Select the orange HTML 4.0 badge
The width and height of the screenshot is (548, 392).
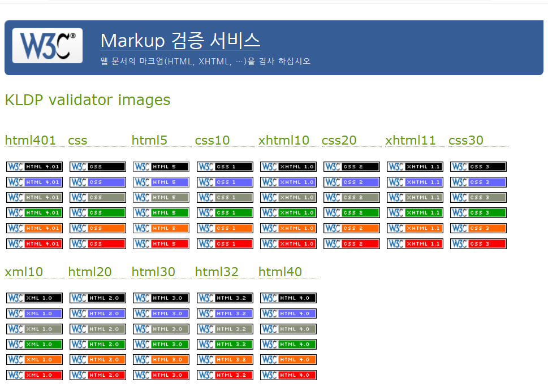(288, 360)
